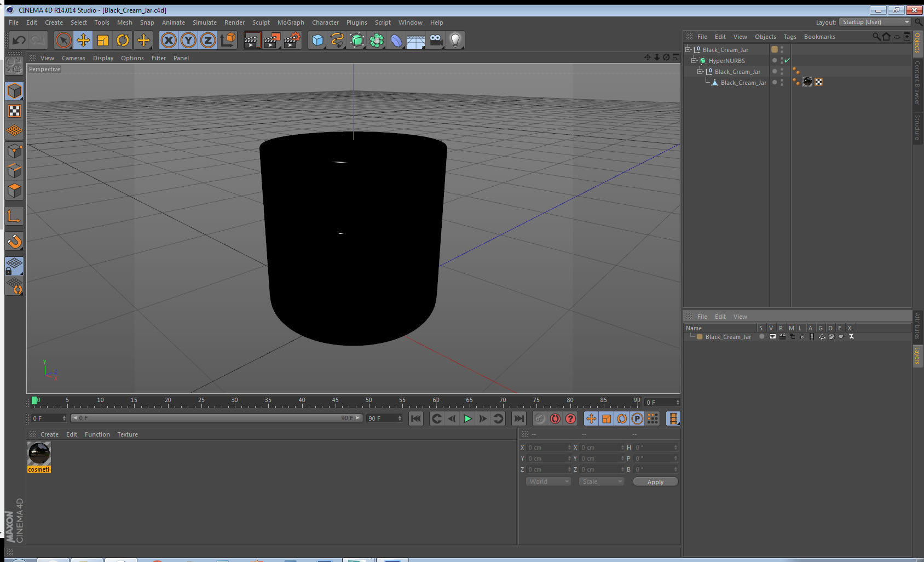Toggle Y axis lock
This screenshot has width=924, height=562.
(188, 40)
